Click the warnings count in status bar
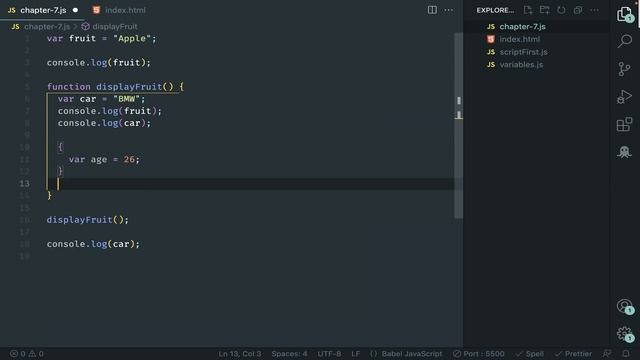This screenshot has height=360, width=640. tap(36, 353)
